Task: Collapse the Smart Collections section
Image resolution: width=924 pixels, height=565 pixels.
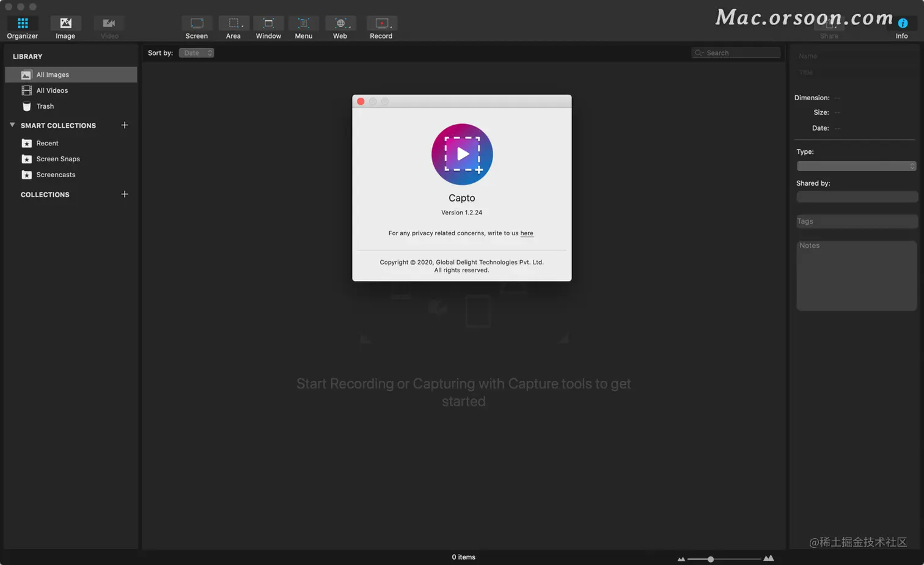Action: point(12,125)
